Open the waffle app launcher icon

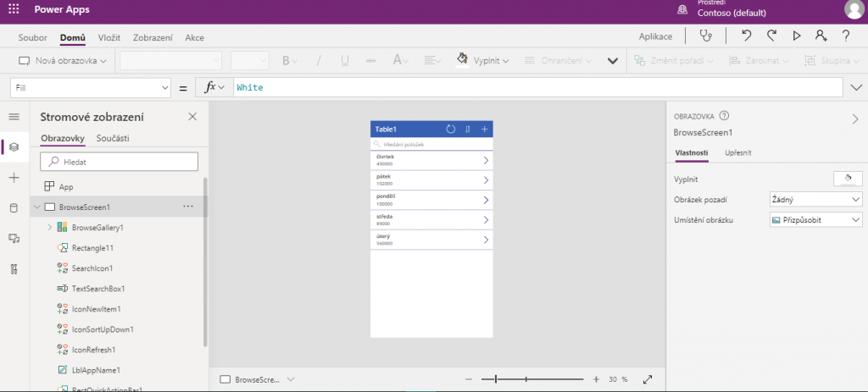point(14,9)
